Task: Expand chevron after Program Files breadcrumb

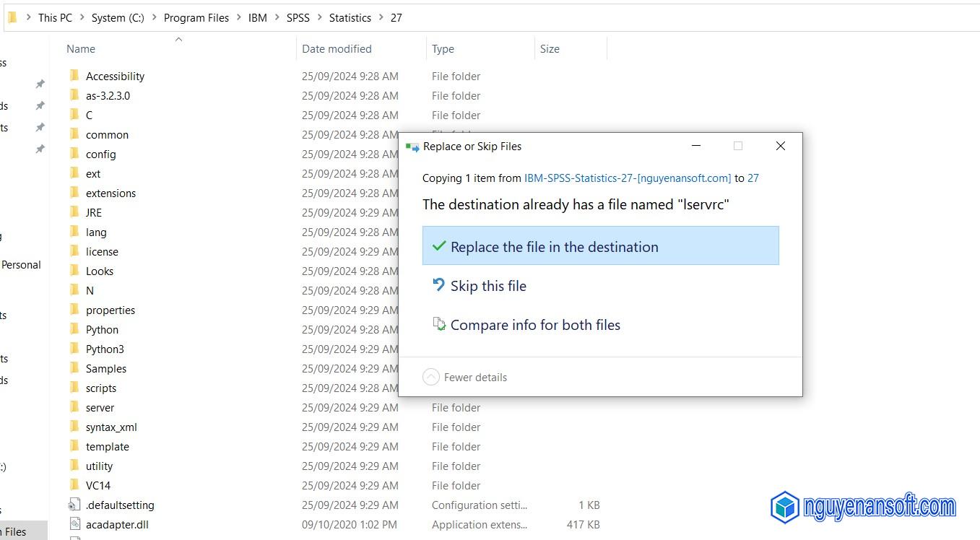Action: coord(238,18)
